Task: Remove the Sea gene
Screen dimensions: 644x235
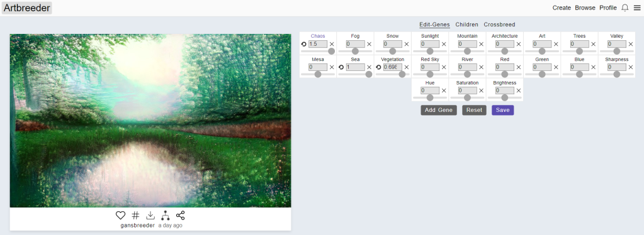Action: pos(370,67)
